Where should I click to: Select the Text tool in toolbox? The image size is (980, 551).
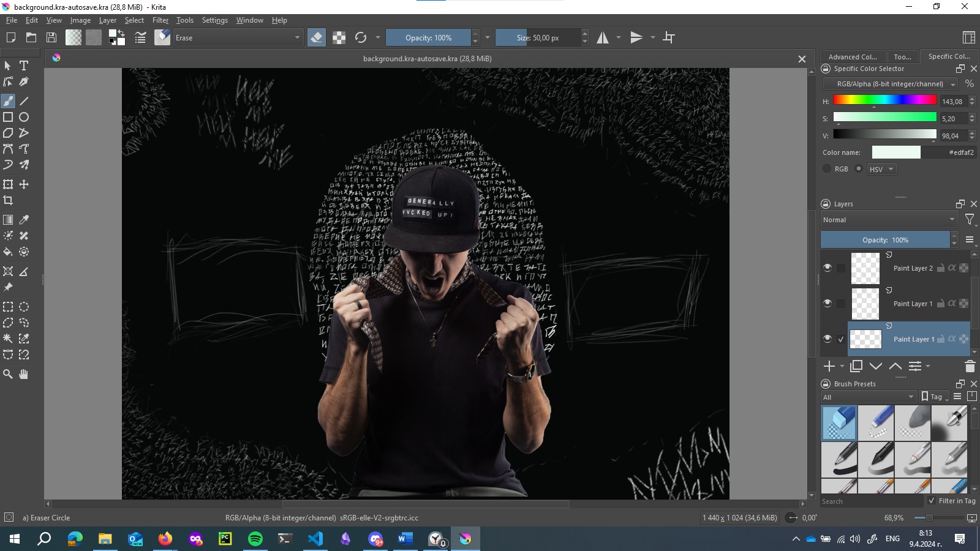(24, 66)
